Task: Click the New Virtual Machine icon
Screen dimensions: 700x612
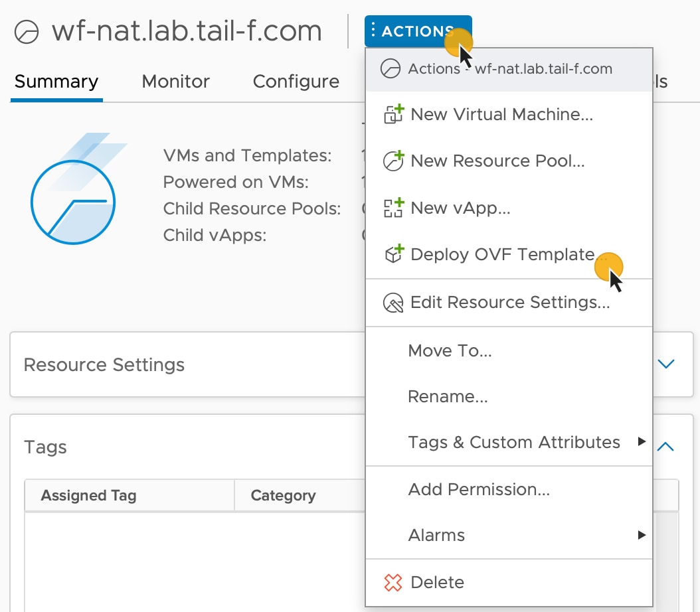Action: click(x=394, y=114)
